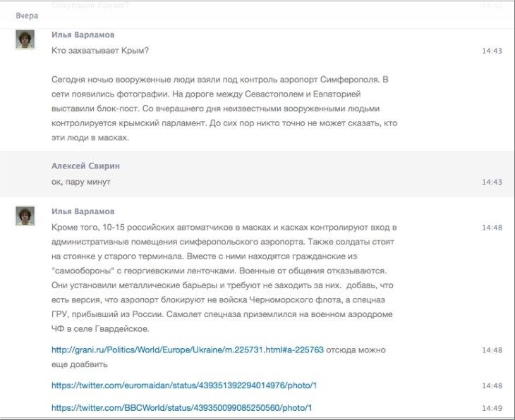Select the 'ок, пару минут' message
The width and height of the screenshot is (515, 420).
(81, 182)
